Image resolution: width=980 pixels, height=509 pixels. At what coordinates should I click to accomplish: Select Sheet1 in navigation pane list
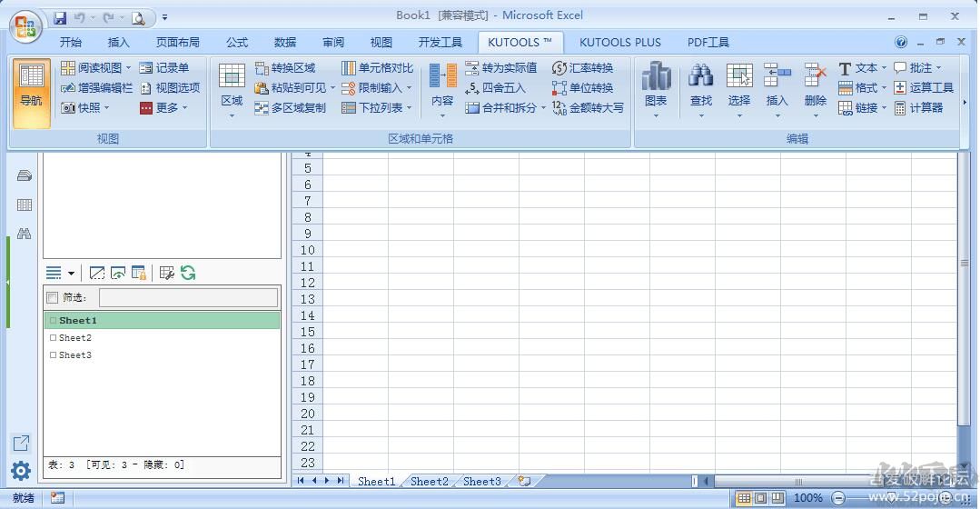tap(162, 320)
